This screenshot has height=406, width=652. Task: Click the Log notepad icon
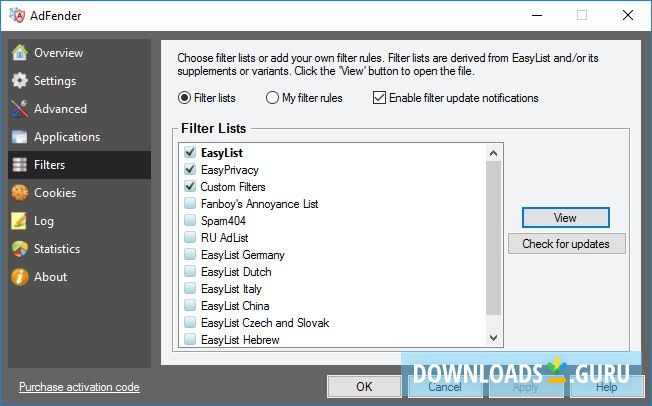tap(20, 221)
